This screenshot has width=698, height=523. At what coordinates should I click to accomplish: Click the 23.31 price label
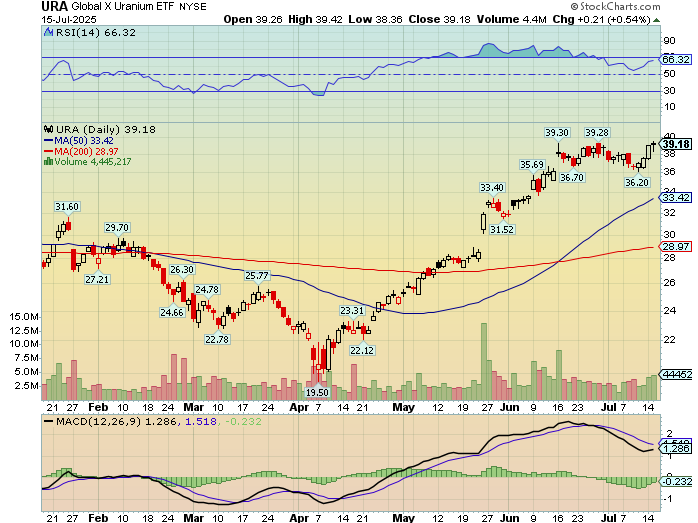pyautogui.click(x=352, y=311)
